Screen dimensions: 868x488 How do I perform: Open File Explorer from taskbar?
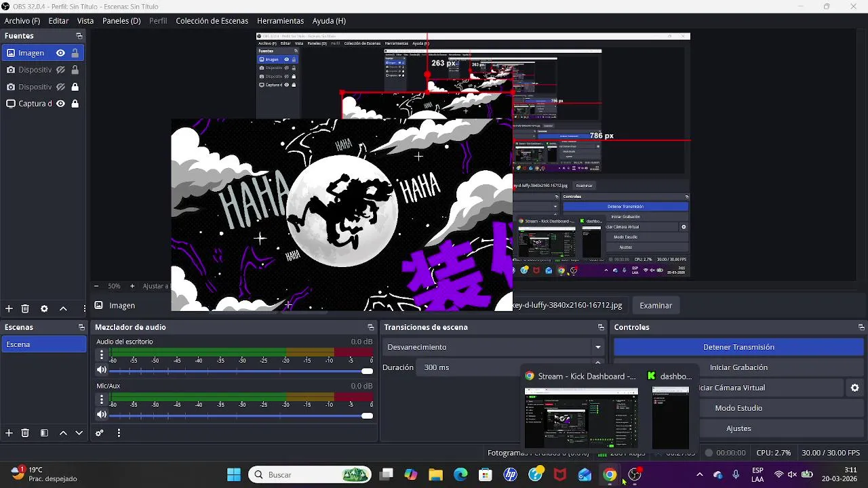pos(435,474)
